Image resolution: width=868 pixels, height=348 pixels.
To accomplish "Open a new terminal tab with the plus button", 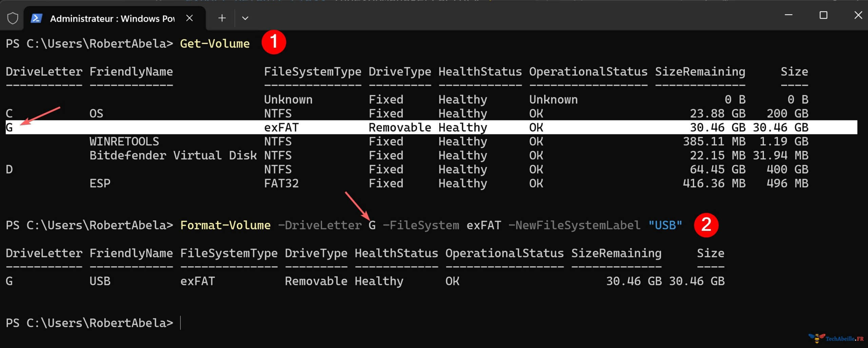I will click(x=222, y=18).
